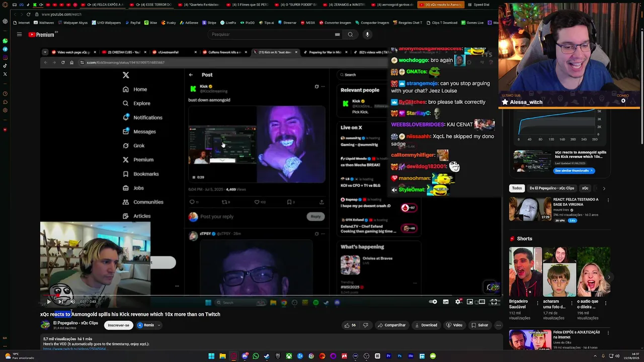Click the Remix button
The height and width of the screenshot is (362, 644).
click(146, 325)
